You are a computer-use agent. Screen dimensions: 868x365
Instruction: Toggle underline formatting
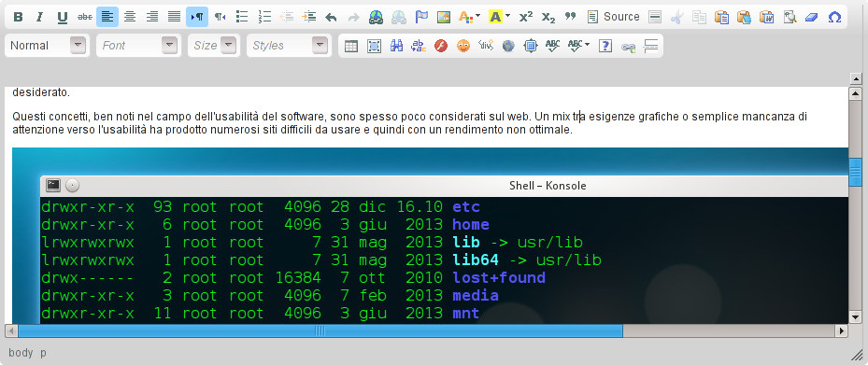[x=62, y=17]
